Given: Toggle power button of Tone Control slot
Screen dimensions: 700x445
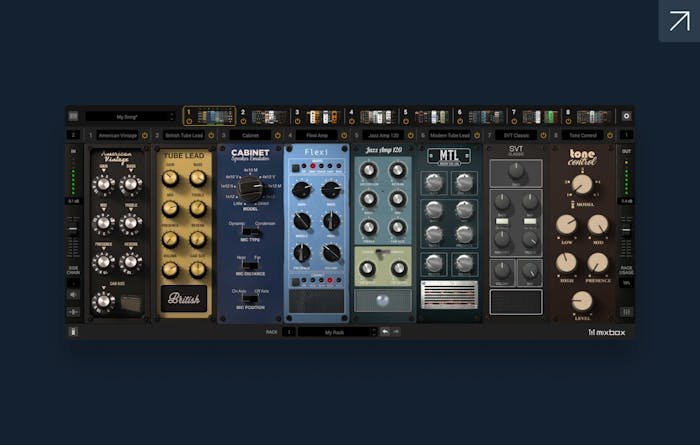Looking at the screenshot, I should 610,135.
